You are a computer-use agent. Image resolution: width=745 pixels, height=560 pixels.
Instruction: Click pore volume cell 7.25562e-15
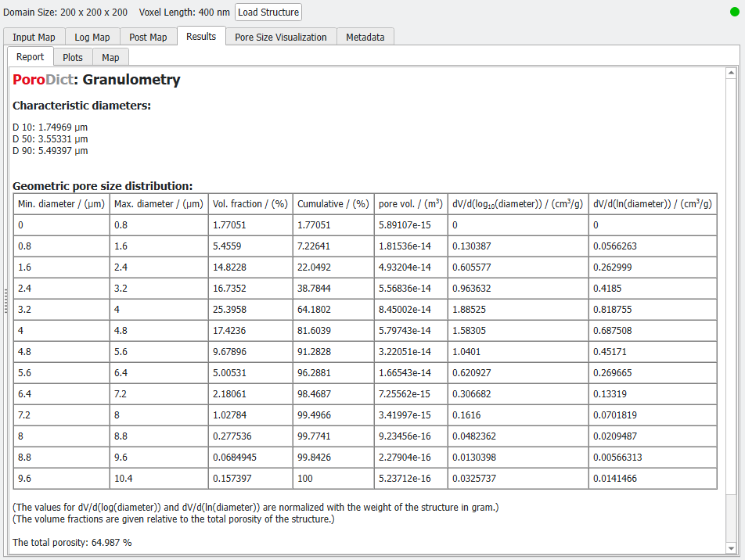[411, 394]
